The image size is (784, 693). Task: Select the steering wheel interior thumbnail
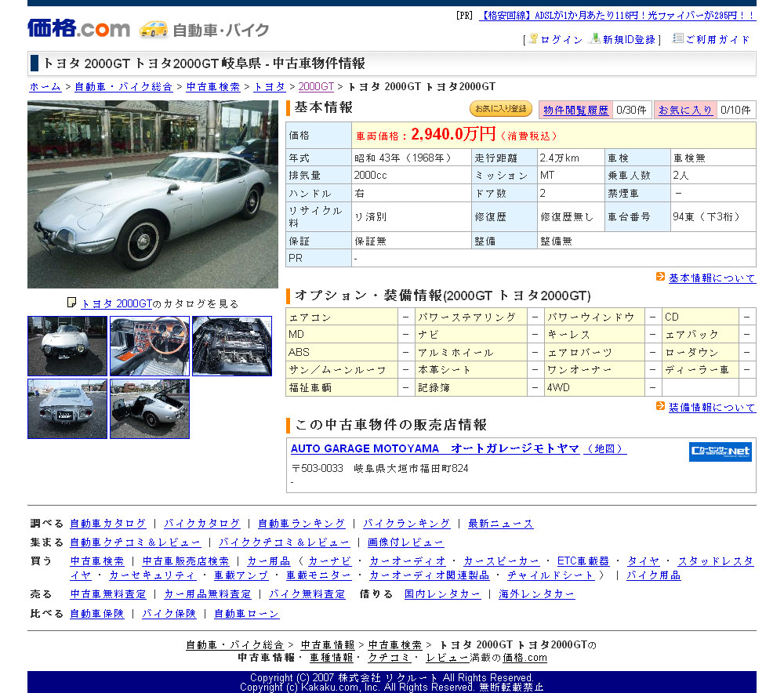pos(150,346)
